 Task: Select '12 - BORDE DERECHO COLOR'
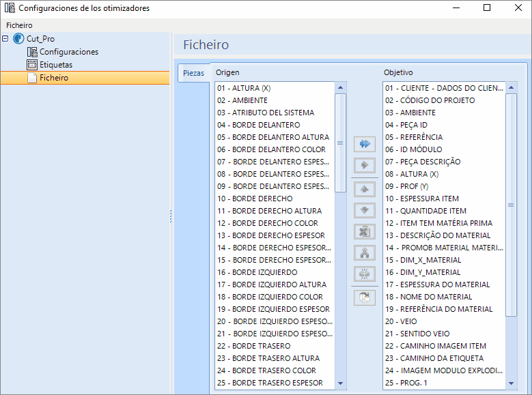[x=275, y=223]
